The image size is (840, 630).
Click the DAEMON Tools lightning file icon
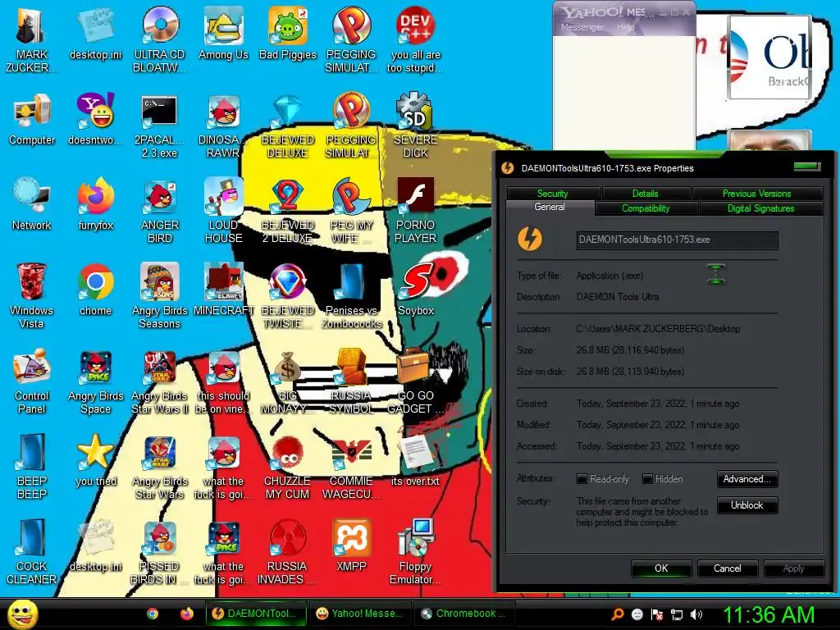tap(529, 239)
